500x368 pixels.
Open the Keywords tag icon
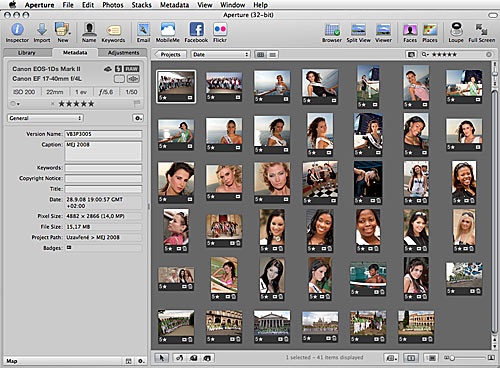[x=113, y=31]
